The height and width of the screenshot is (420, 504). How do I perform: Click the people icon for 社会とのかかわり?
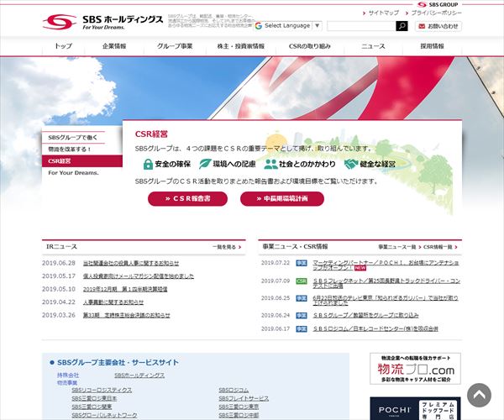coord(270,164)
